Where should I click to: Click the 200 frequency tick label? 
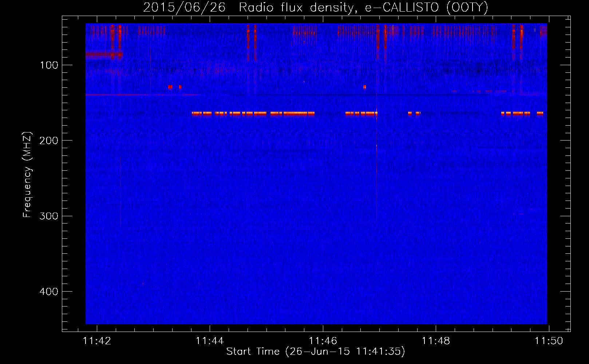click(48, 141)
